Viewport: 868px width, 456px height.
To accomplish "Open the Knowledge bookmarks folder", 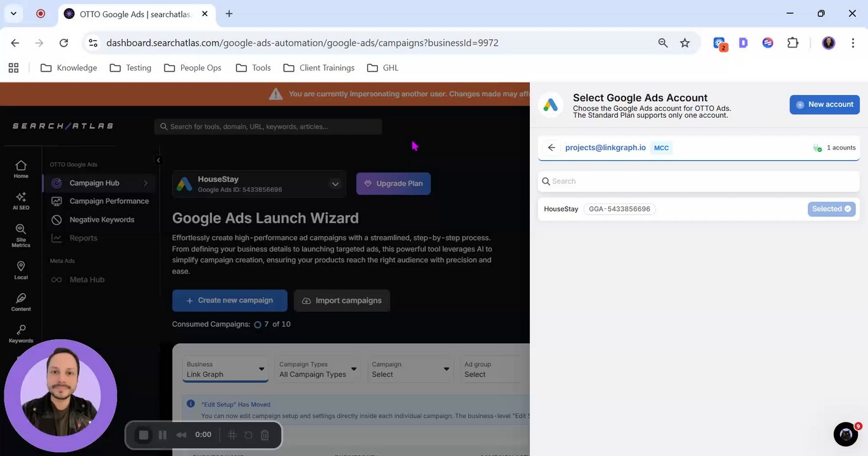I will click(68, 68).
